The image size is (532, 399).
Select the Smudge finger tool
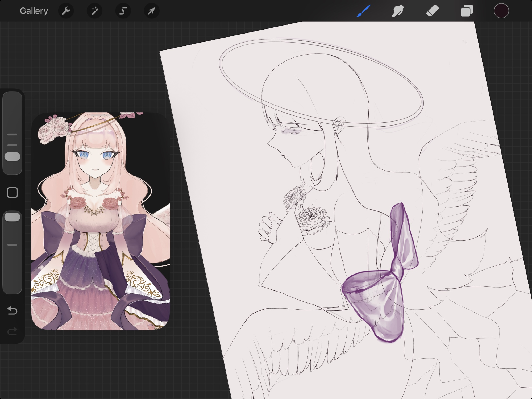(398, 11)
